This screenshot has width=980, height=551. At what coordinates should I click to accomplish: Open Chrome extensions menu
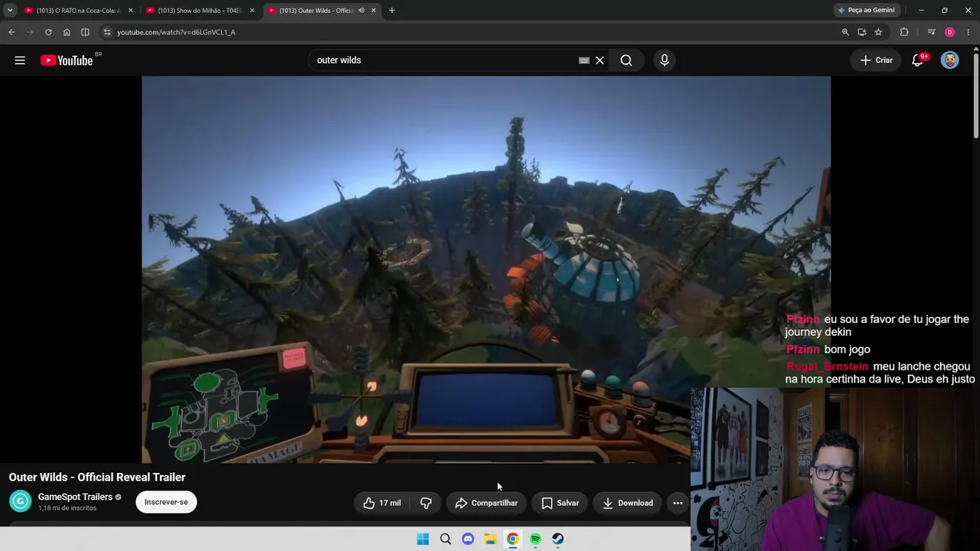(x=904, y=32)
